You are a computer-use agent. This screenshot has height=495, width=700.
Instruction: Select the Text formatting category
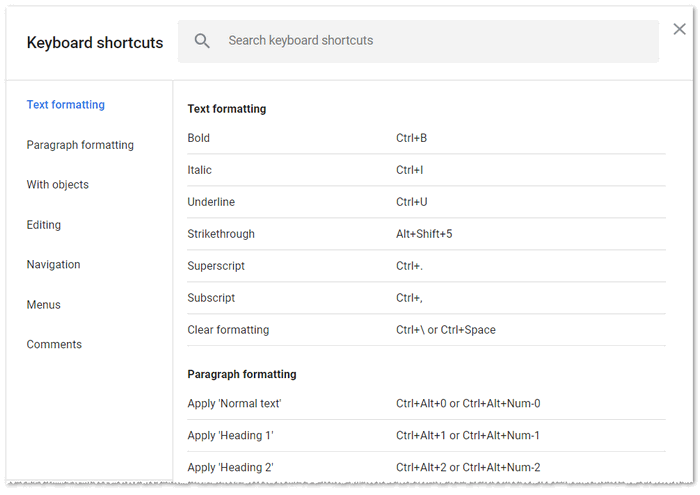[66, 105]
